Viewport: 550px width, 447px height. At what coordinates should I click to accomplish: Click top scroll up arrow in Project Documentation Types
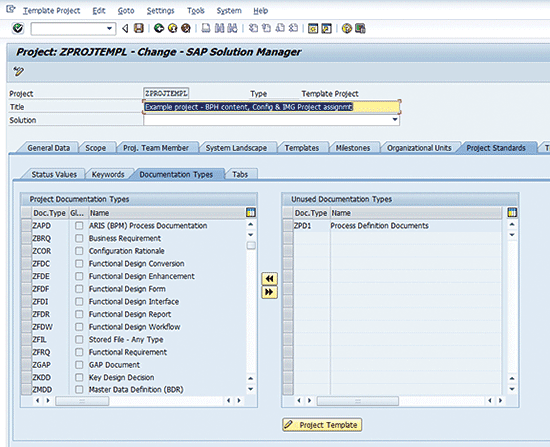click(x=251, y=224)
